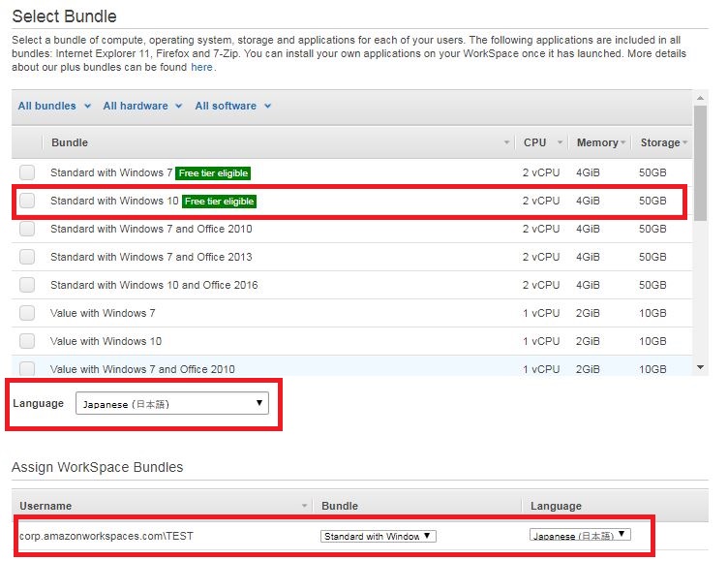
Task: Click 'Value with Windows 10' row text
Action: (x=106, y=341)
